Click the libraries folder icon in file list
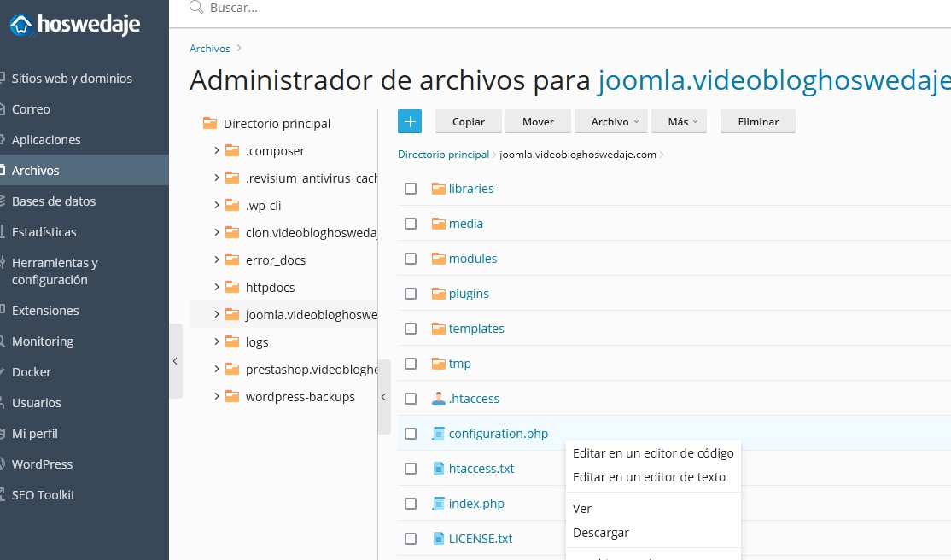The image size is (951, 560). (439, 188)
